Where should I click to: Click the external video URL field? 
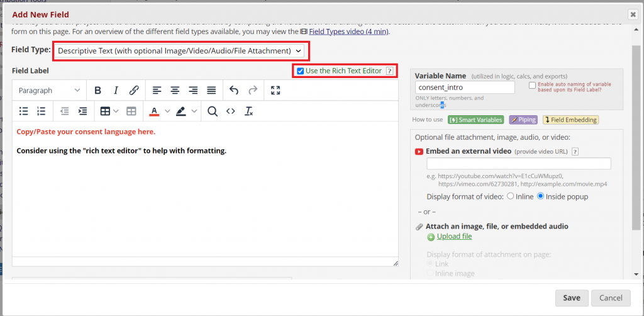[x=519, y=164]
